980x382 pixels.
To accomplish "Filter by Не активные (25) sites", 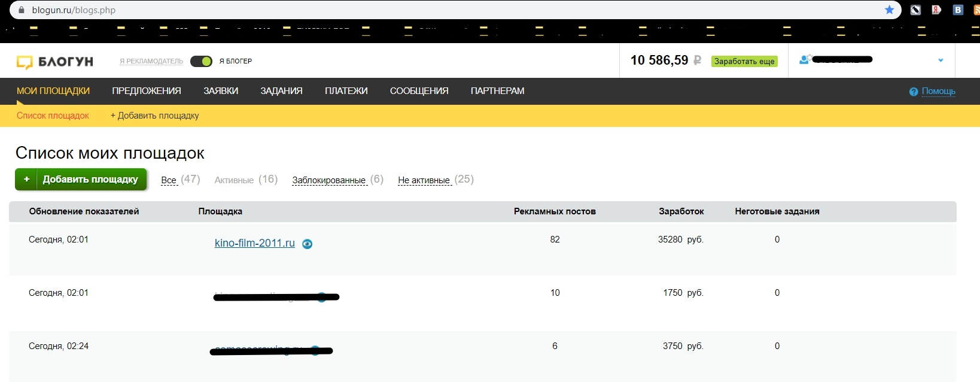I will (x=436, y=180).
